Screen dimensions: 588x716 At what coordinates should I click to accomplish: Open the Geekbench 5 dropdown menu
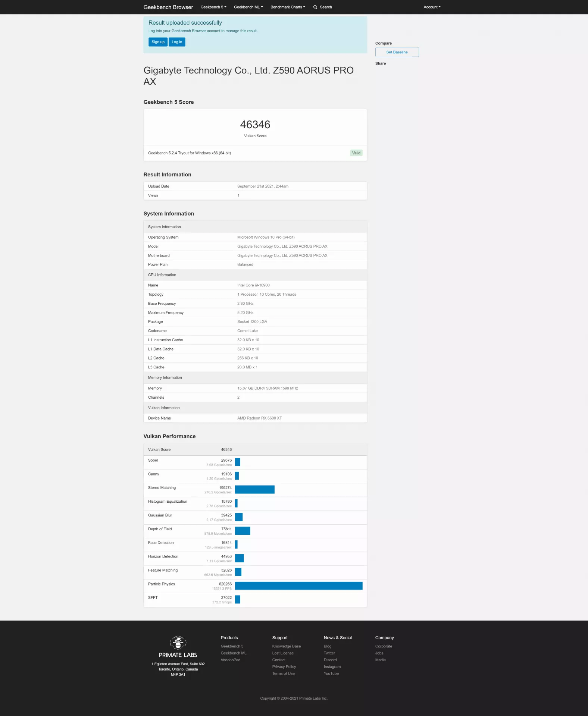pyautogui.click(x=213, y=7)
